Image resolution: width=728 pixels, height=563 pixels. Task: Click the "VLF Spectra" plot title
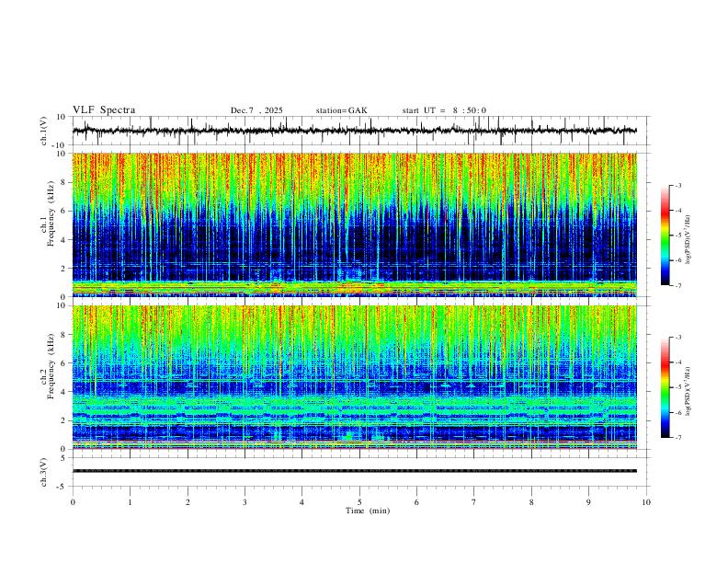(x=104, y=110)
